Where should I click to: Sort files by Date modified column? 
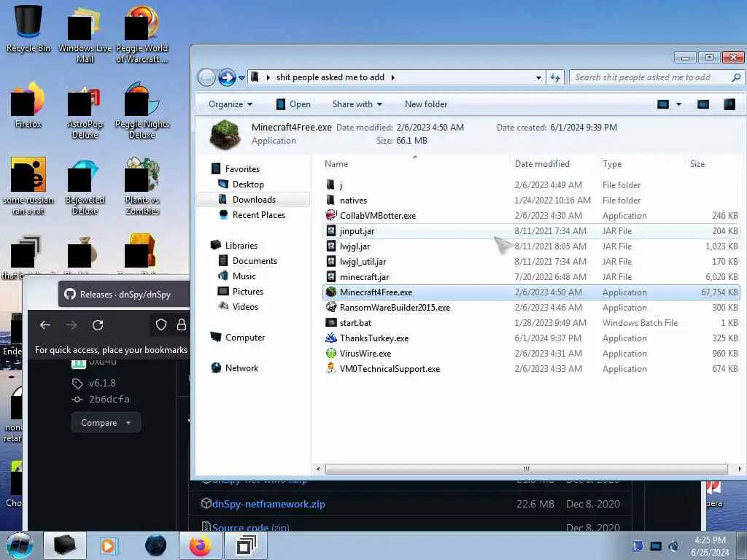pos(554,164)
